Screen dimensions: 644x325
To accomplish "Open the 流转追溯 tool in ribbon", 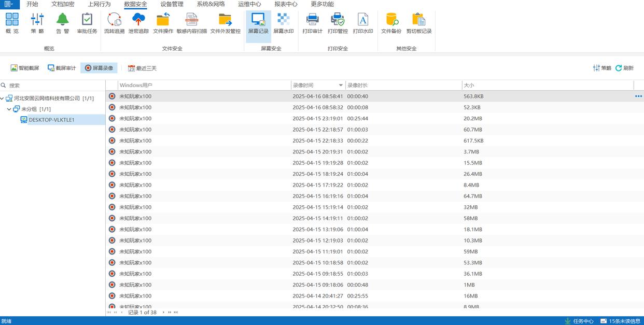I will pos(114,23).
